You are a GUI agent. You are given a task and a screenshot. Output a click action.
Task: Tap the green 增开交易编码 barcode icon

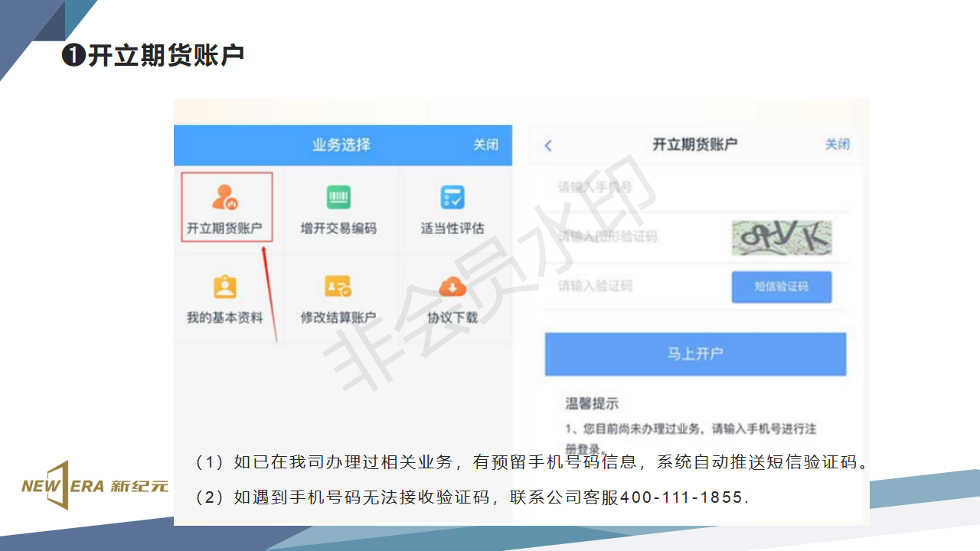point(338,197)
